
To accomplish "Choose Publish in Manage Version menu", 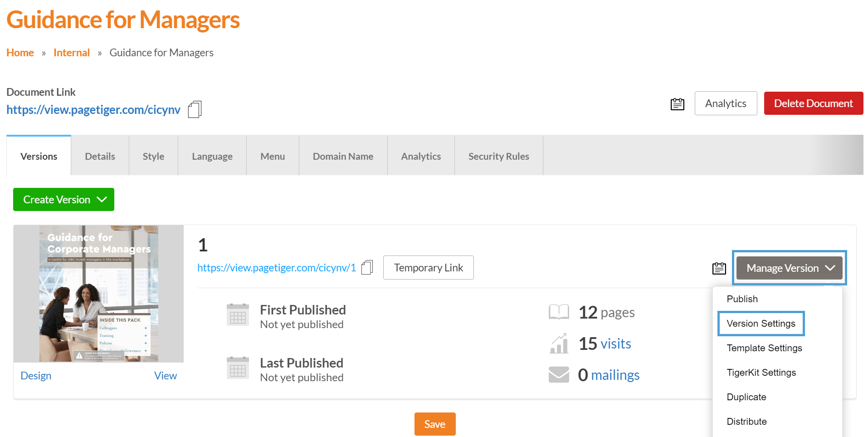I will (x=742, y=299).
